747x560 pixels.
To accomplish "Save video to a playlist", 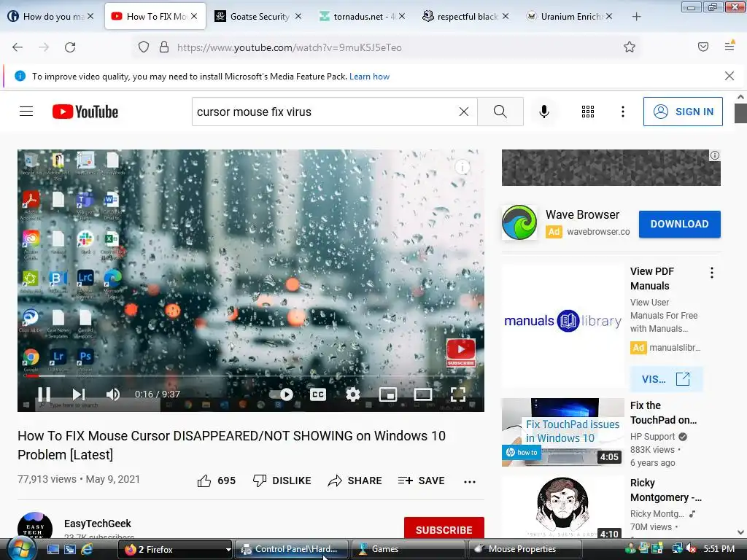I will click(x=421, y=481).
